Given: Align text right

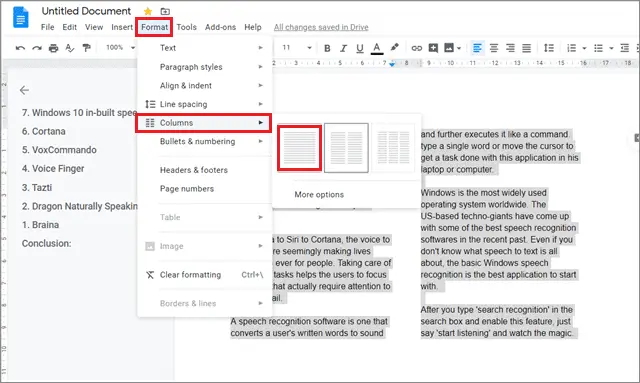Looking at the screenshot, I should [510, 48].
